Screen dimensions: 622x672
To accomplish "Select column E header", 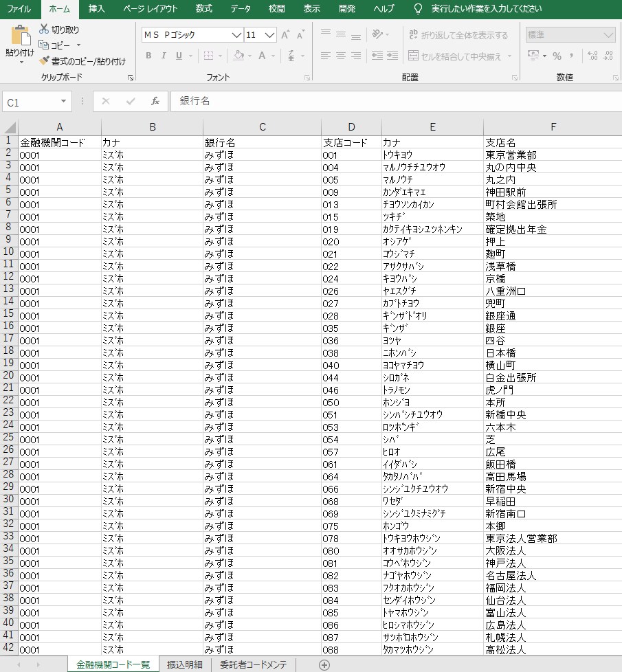I will (432, 127).
